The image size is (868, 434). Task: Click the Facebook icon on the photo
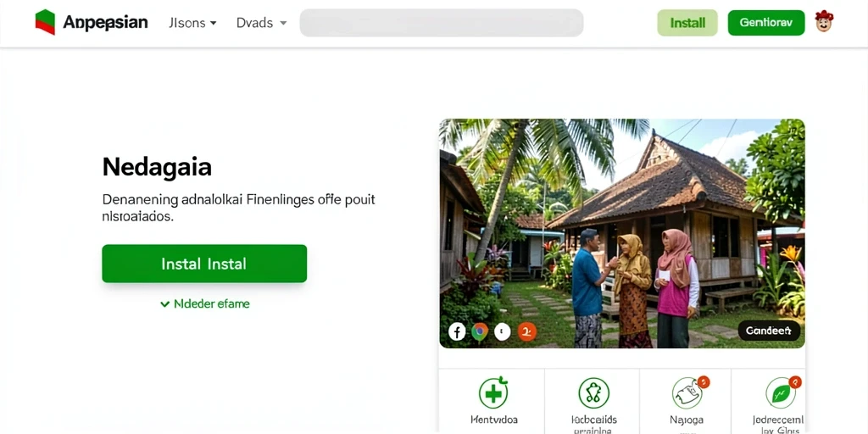tap(457, 331)
